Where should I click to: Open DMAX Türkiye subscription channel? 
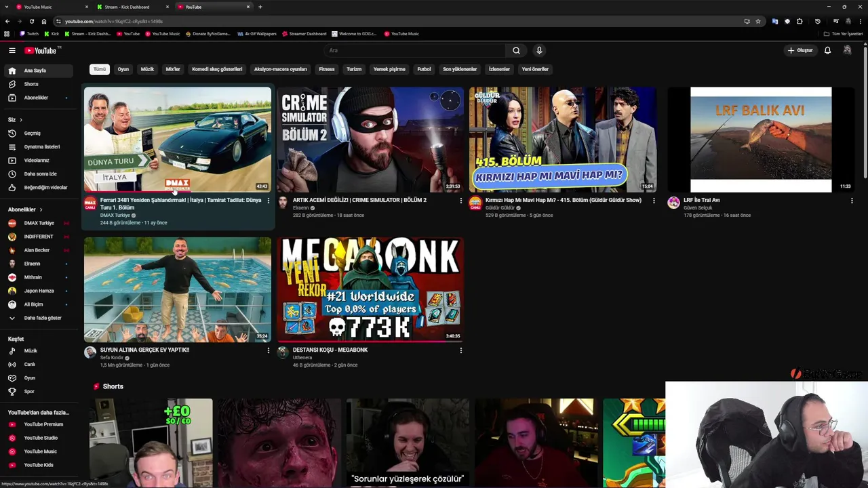[x=39, y=223]
